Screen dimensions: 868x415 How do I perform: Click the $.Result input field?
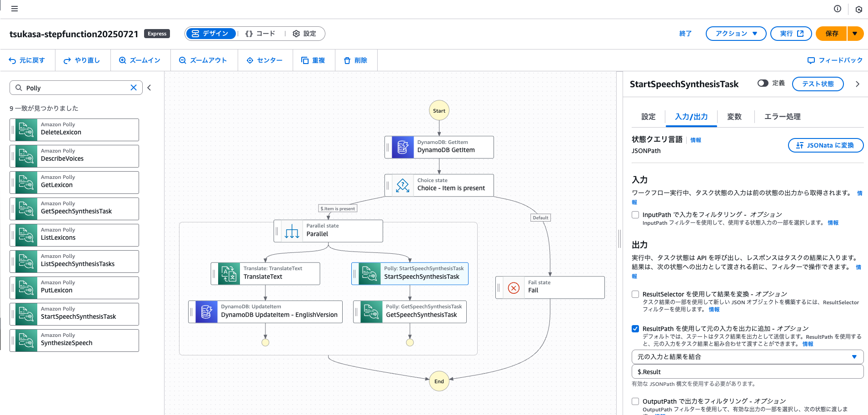click(748, 372)
